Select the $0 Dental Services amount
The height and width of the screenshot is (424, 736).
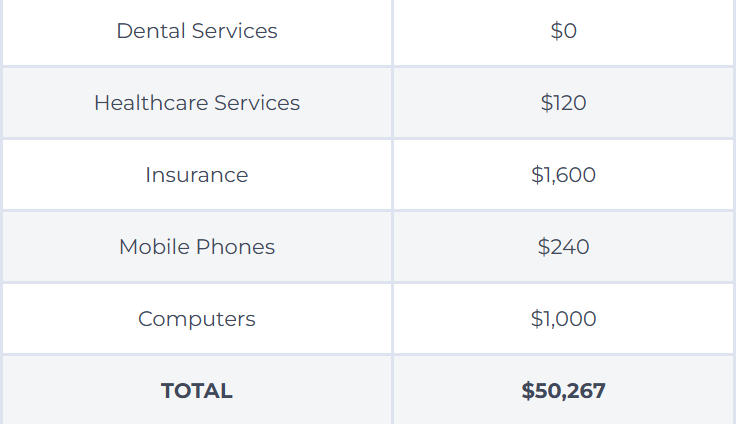[x=563, y=31]
